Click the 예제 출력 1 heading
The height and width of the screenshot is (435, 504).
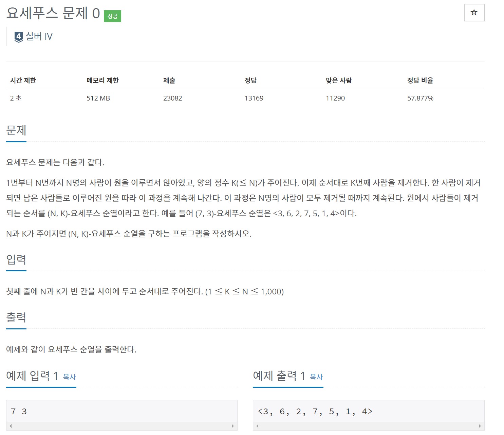click(279, 376)
